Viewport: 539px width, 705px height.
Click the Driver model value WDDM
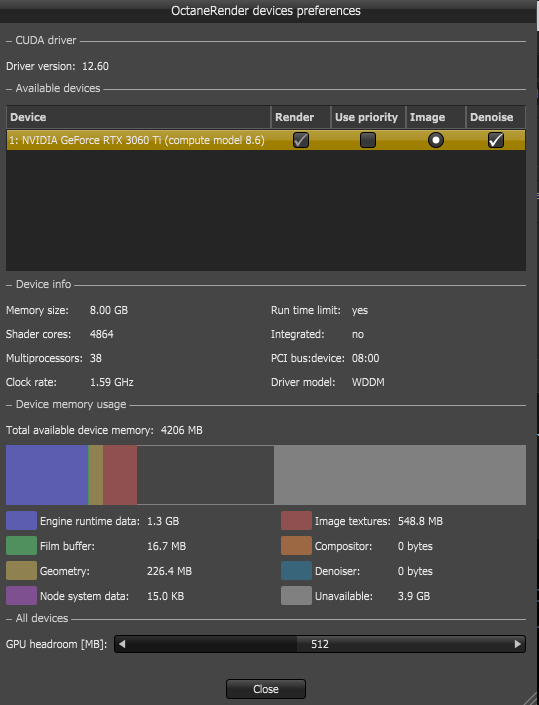[x=368, y=382]
